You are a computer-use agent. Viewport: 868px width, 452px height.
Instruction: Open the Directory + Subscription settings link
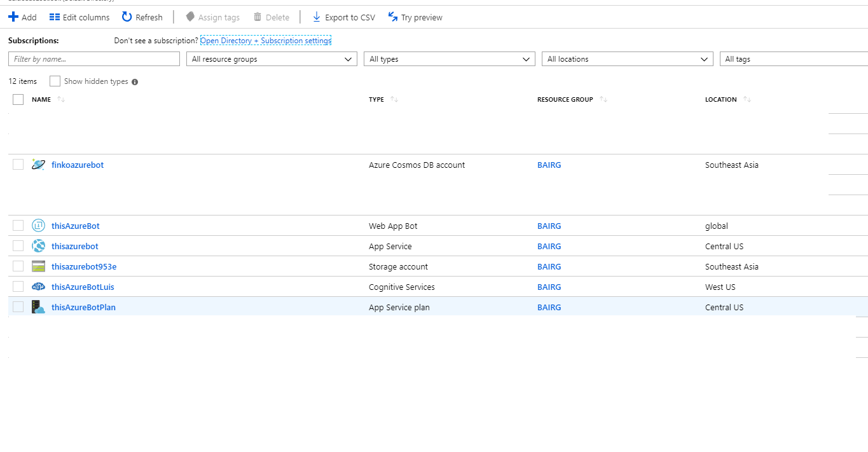tap(266, 41)
